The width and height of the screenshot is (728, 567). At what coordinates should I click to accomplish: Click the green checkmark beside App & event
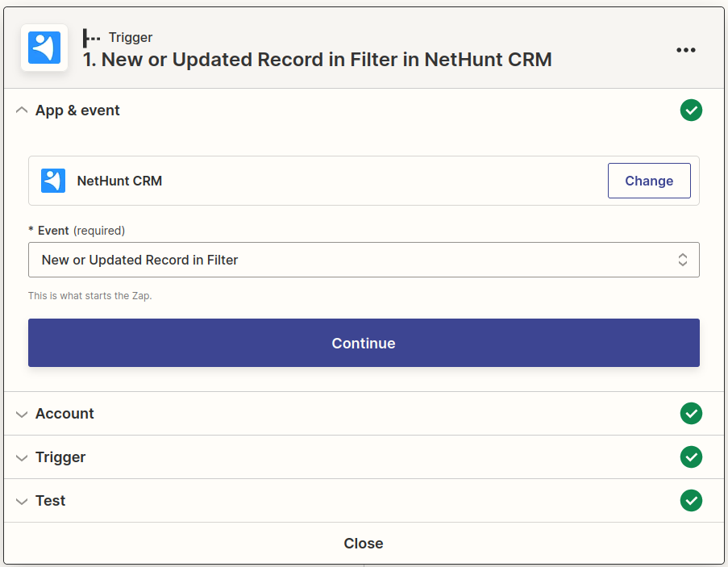point(691,110)
